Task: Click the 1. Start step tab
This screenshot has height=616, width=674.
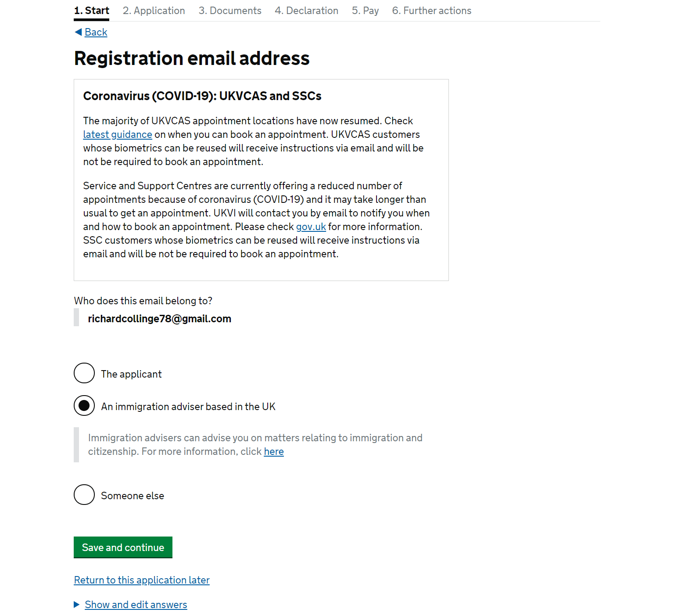Action: (x=92, y=11)
